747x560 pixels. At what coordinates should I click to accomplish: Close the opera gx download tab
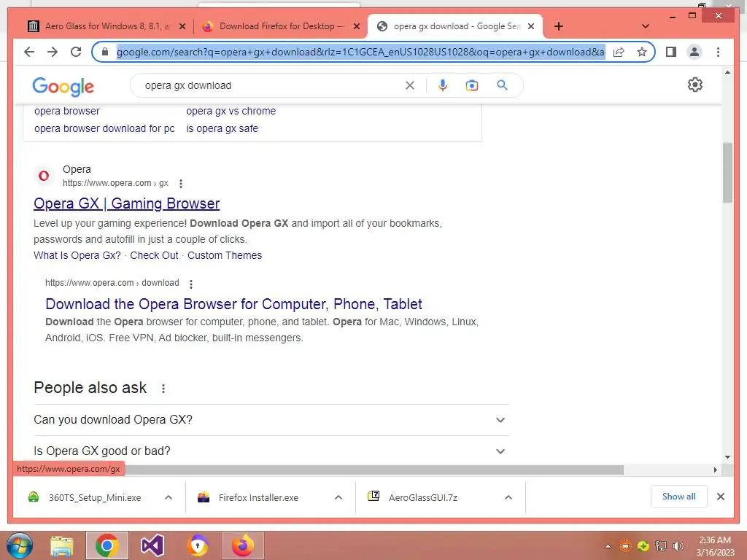coord(531,26)
